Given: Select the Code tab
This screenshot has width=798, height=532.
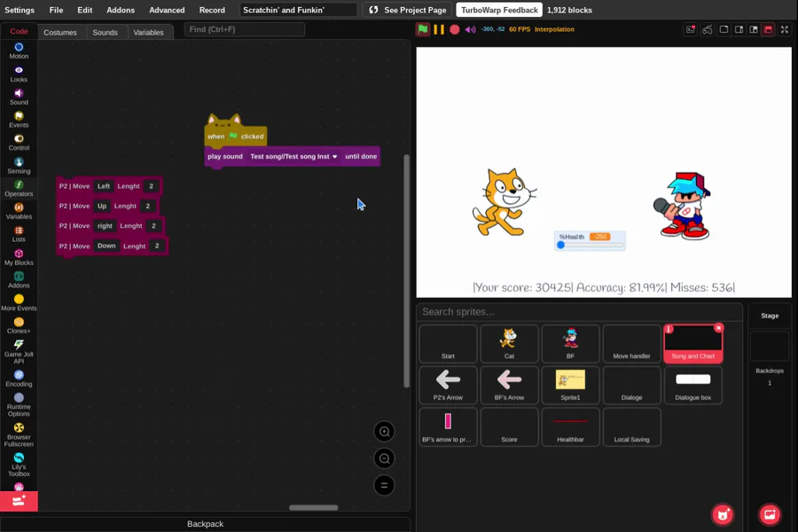Looking at the screenshot, I should coord(19,31).
